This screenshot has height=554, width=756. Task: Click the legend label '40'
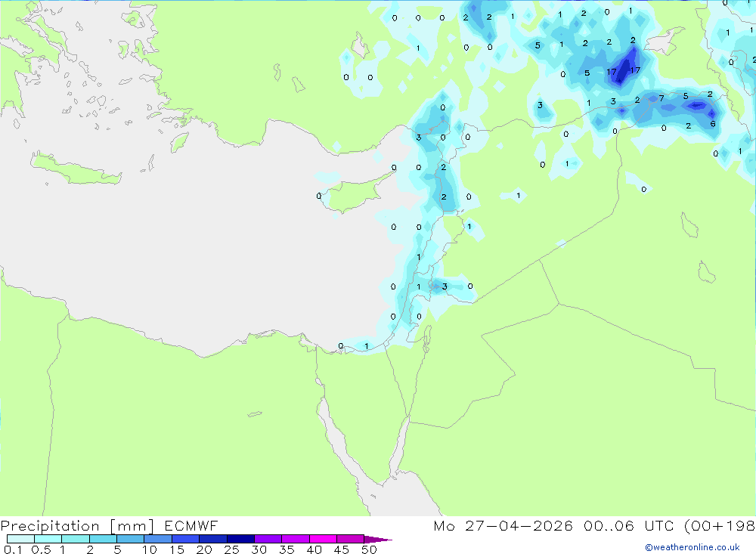(314, 549)
